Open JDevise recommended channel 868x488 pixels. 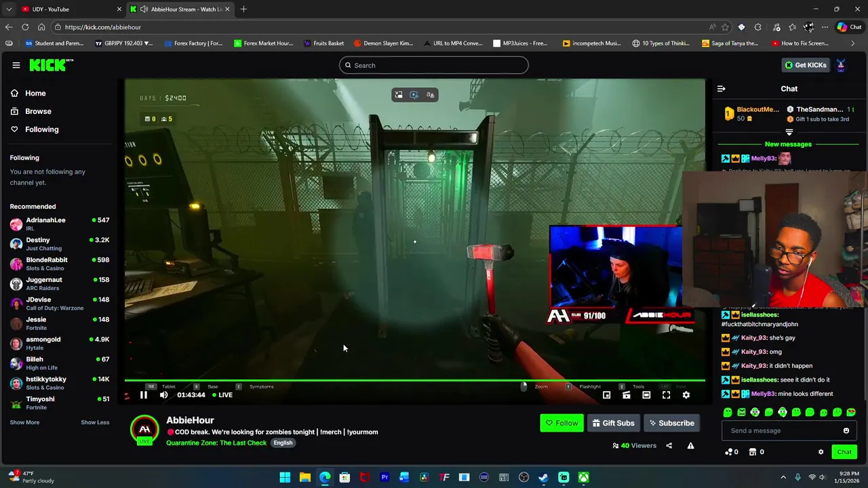pos(60,303)
